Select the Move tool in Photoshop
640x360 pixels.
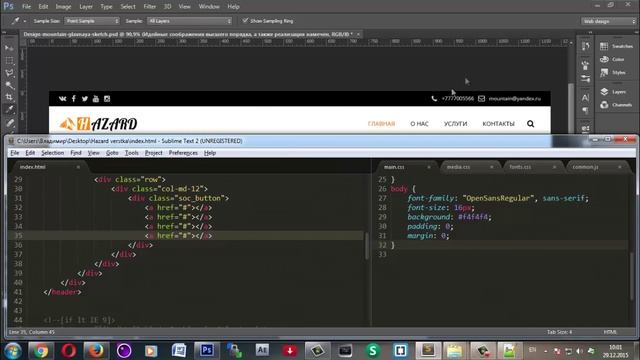9,48
